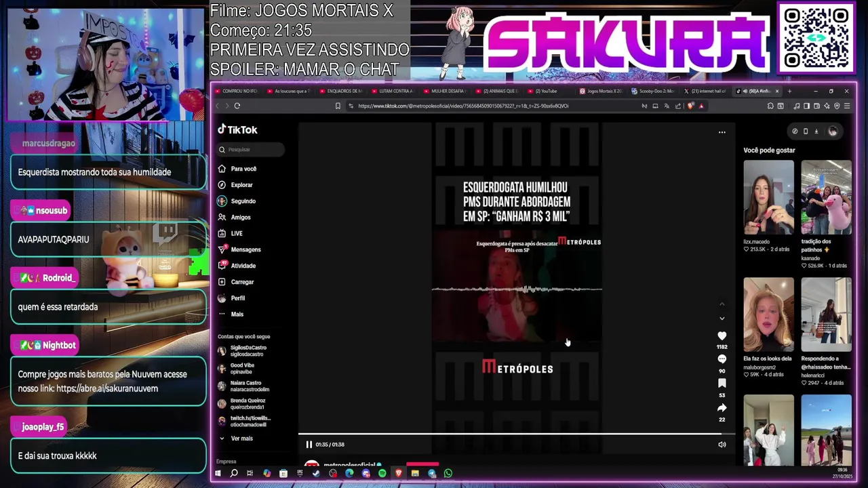Open Windows taskbar search
Viewport: 868px width, 488px height.
pyautogui.click(x=234, y=473)
